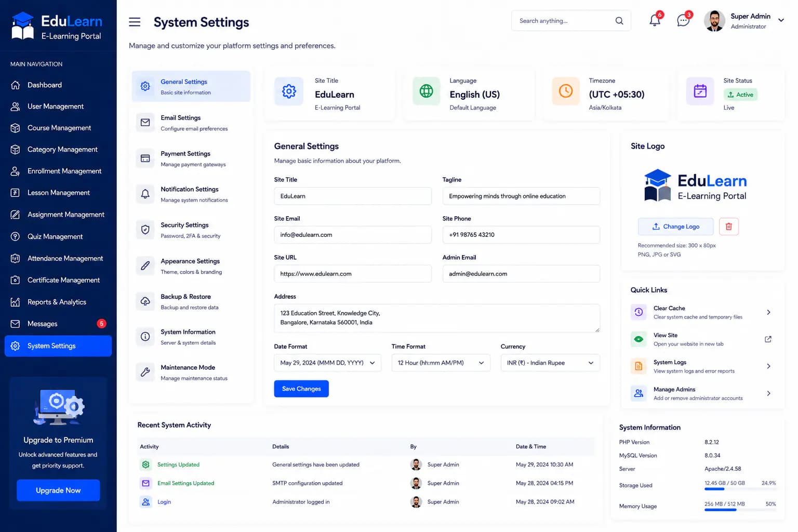Click the Certificate Management sidebar icon
The width and height of the screenshot is (798, 532).
[x=16, y=280]
